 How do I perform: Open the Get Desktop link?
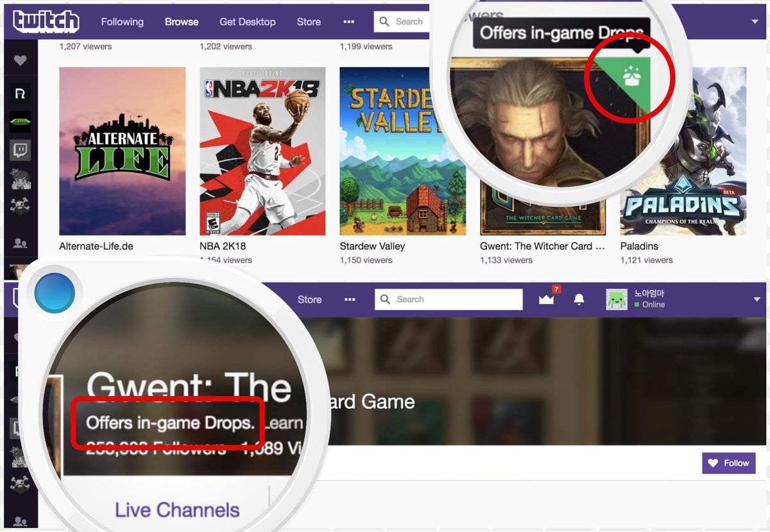[x=248, y=22]
